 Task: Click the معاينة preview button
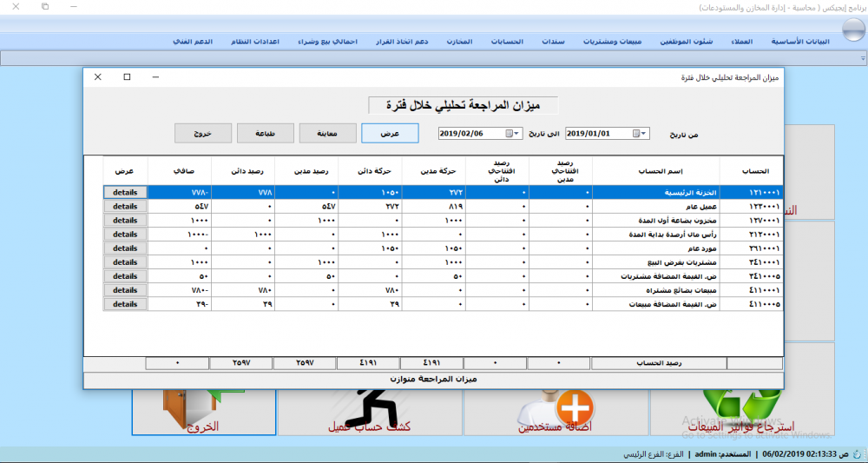[x=328, y=134]
